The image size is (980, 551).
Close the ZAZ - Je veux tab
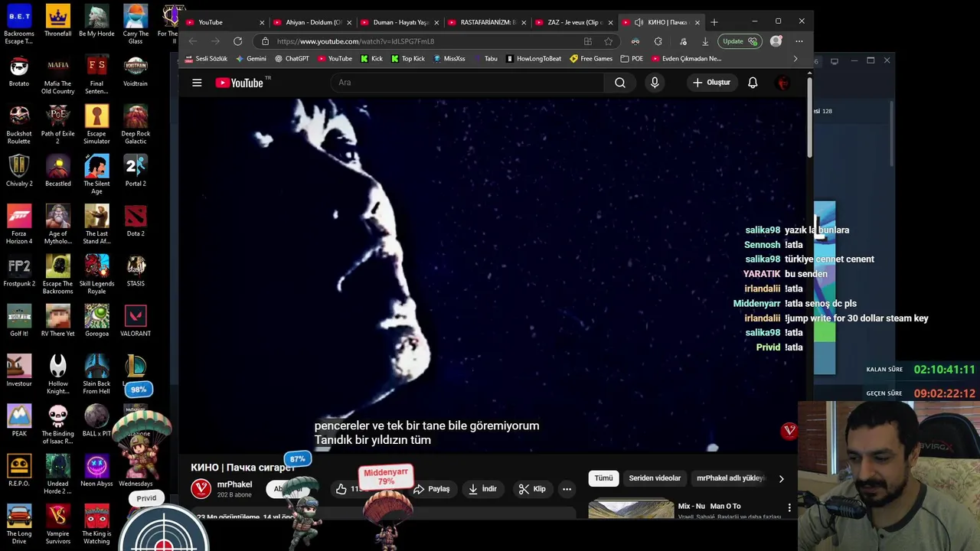pyautogui.click(x=610, y=22)
